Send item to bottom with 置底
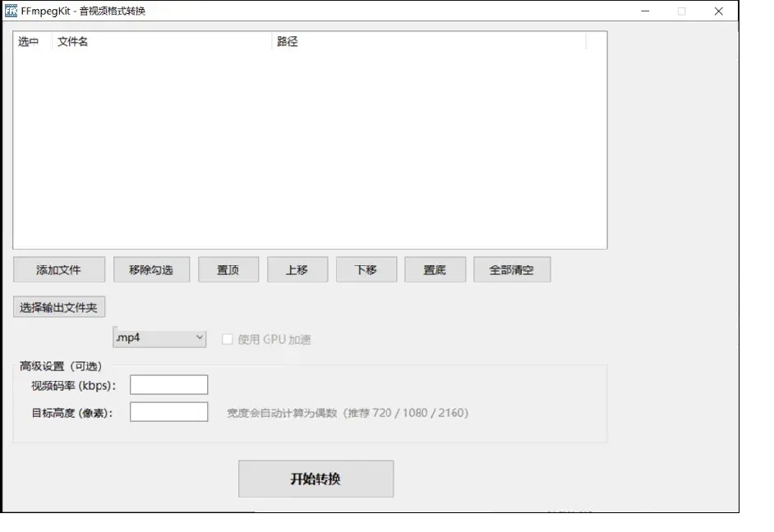774x532 pixels. coord(435,270)
